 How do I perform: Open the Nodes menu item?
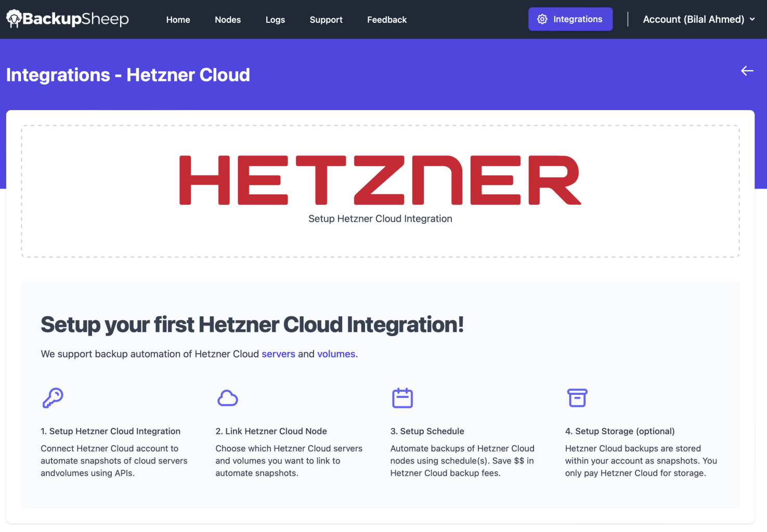(x=228, y=20)
